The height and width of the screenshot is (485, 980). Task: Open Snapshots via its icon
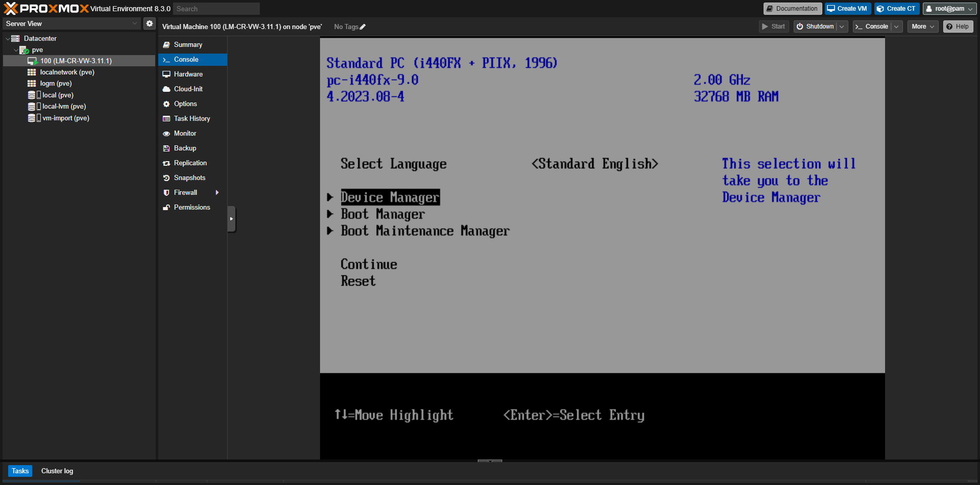coord(167,177)
